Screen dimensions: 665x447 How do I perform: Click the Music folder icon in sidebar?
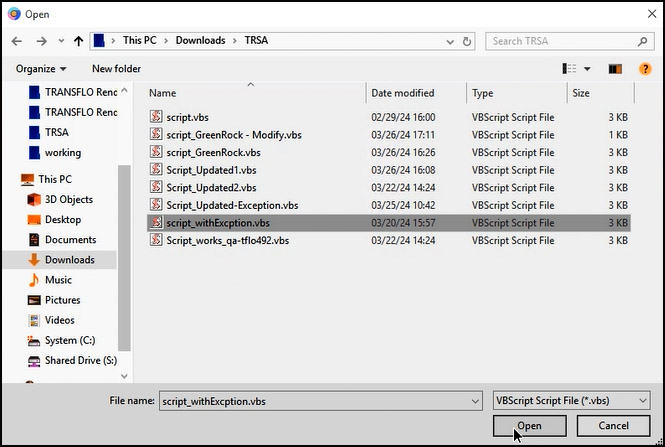pos(33,280)
